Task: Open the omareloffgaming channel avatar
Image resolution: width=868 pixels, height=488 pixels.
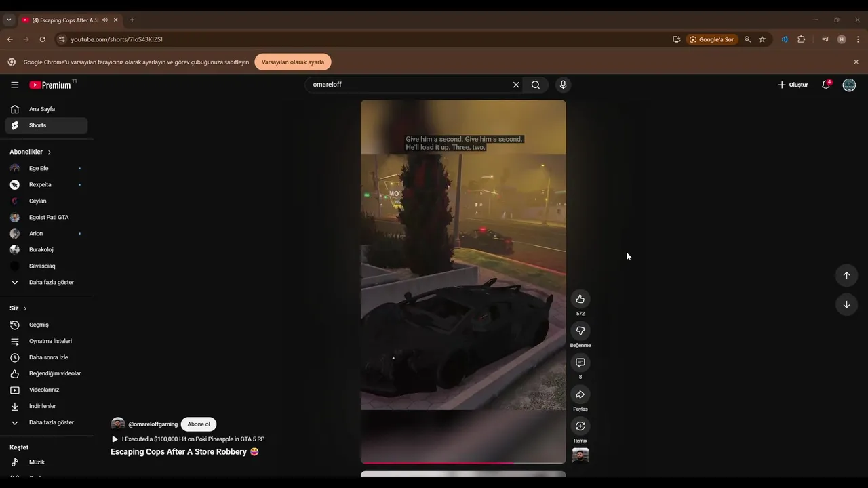Action: click(118, 424)
